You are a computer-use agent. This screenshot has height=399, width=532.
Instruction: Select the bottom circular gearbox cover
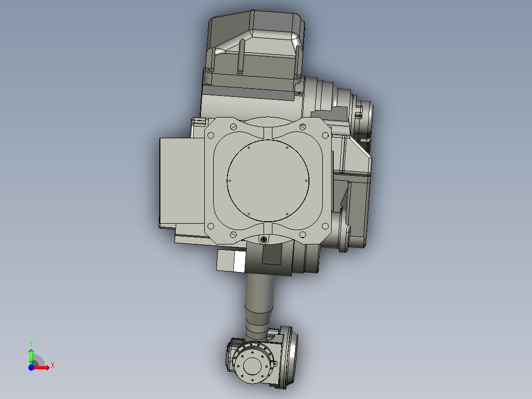coord(253,366)
